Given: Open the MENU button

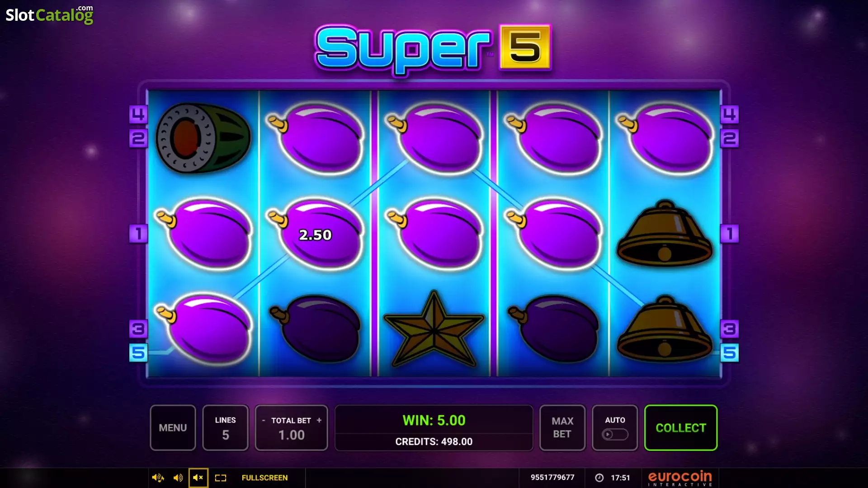Looking at the screenshot, I should [173, 427].
